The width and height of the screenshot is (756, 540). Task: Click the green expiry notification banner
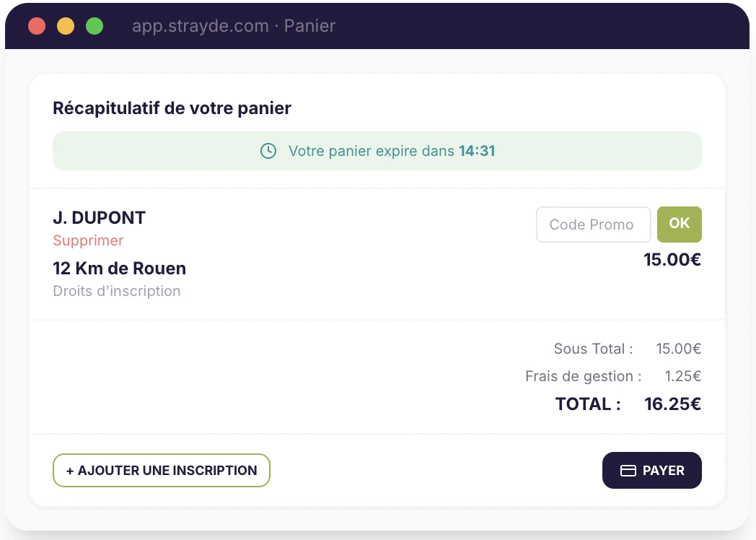(377, 151)
